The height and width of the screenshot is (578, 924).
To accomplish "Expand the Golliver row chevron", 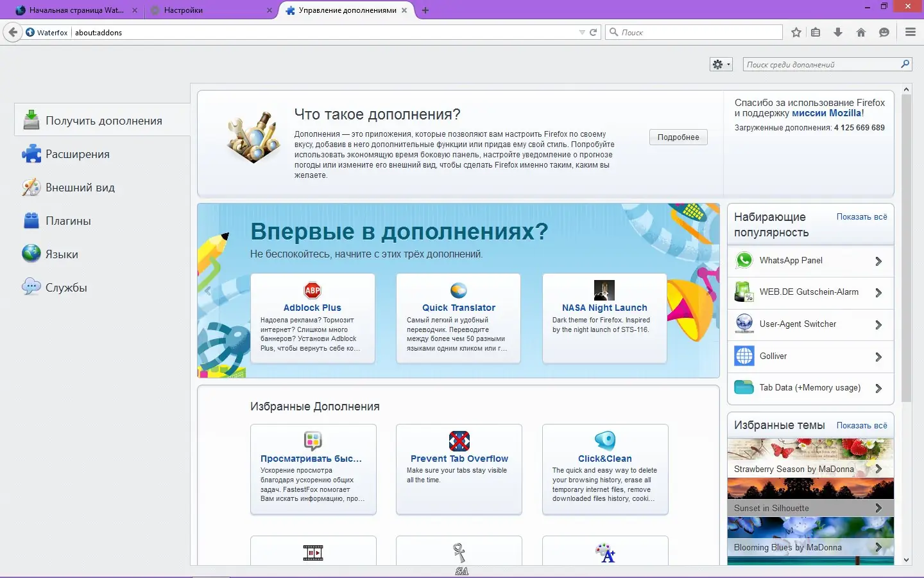I will pos(878,357).
